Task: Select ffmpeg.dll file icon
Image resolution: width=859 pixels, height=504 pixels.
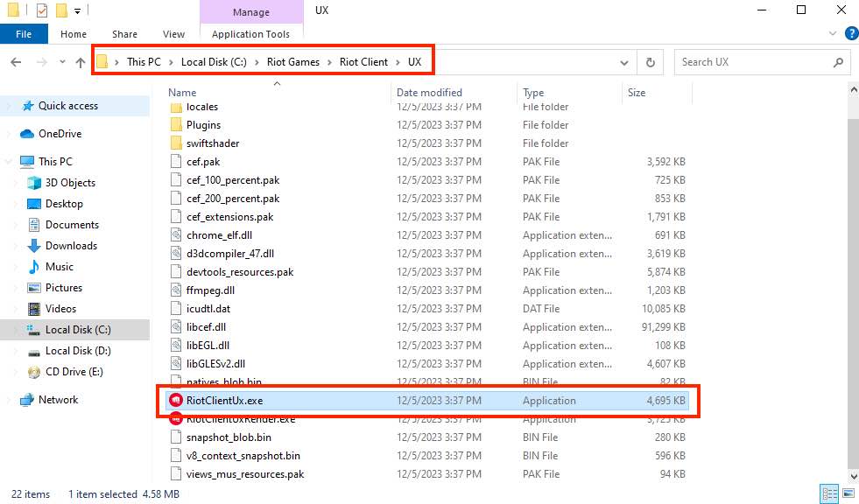Action: click(x=176, y=290)
